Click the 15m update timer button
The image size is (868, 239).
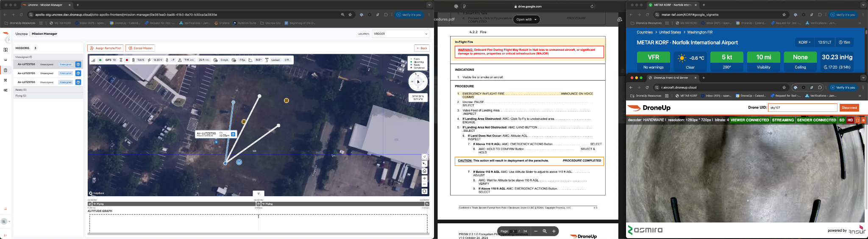pos(844,42)
